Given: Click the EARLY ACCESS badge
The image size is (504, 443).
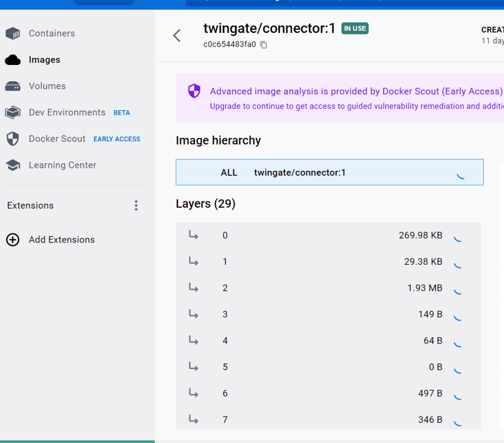Looking at the screenshot, I should click(x=117, y=139).
